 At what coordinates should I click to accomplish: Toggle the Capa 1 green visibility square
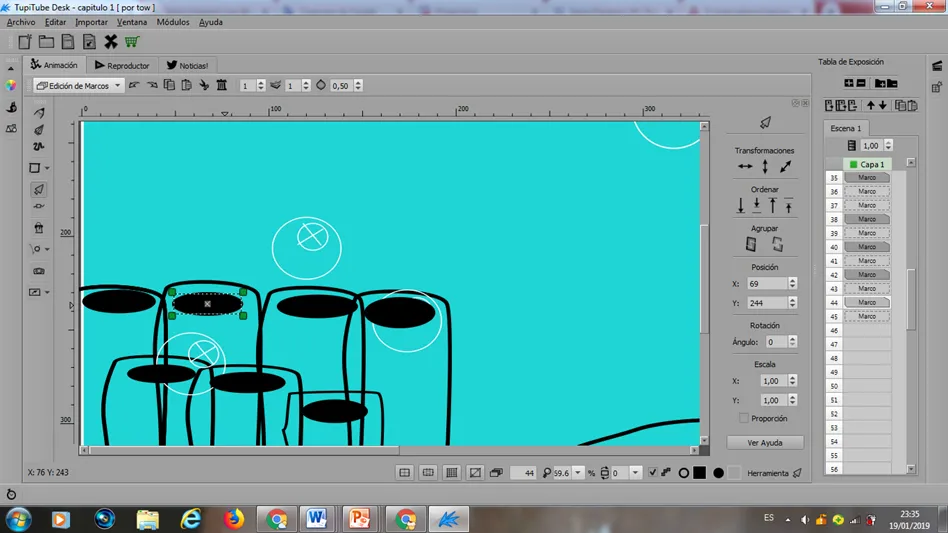pos(853,164)
